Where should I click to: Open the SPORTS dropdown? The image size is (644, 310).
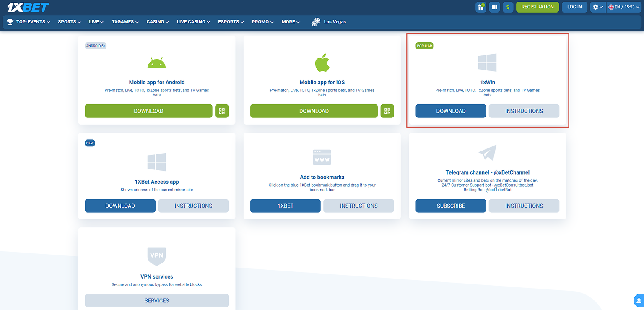(68, 21)
